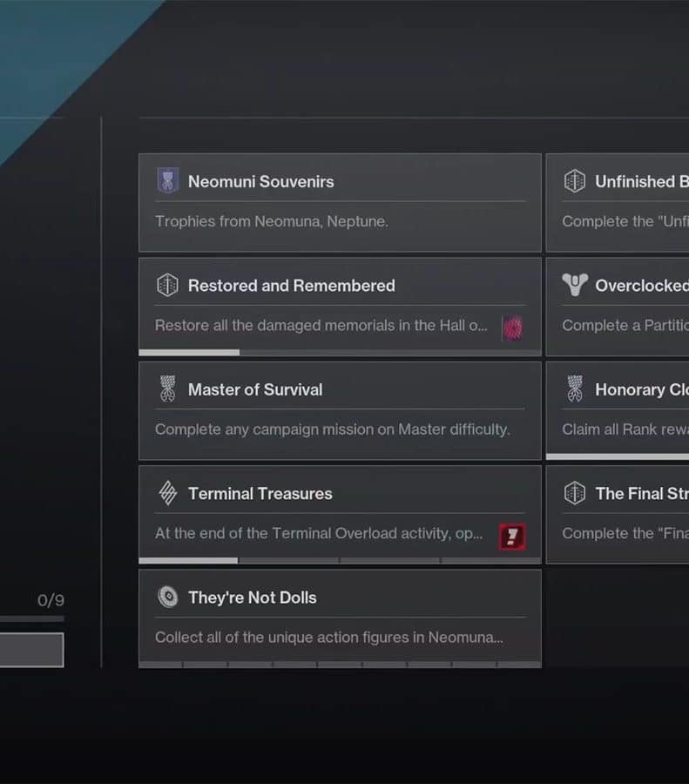
Task: Click 'Trophies from Neomuna, Neptune.' text
Action: point(272,221)
